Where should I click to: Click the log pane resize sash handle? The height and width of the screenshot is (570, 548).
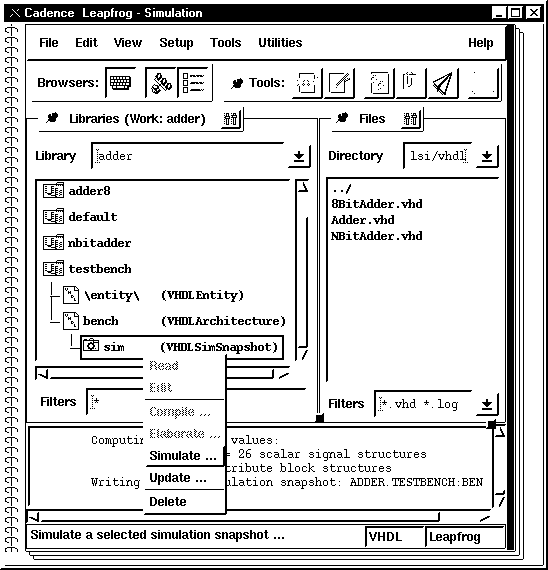(491, 424)
